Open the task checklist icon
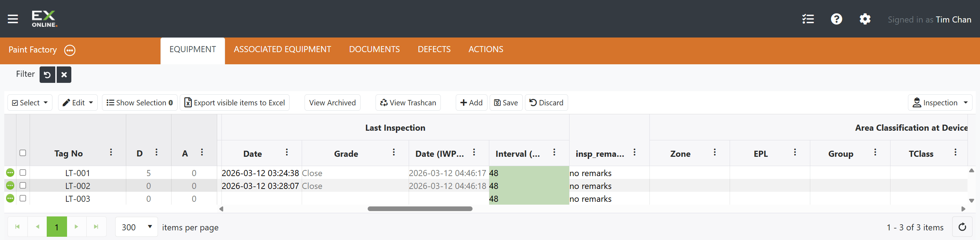The height and width of the screenshot is (240, 980). click(x=808, y=19)
